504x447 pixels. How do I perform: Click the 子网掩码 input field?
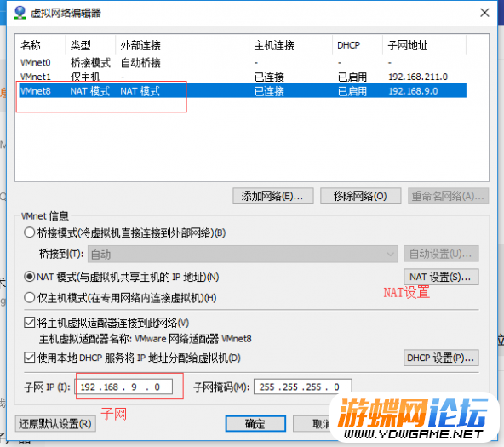click(303, 387)
